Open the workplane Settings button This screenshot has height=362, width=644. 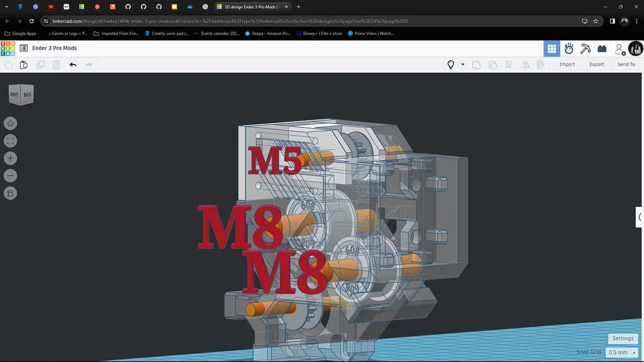click(x=623, y=338)
